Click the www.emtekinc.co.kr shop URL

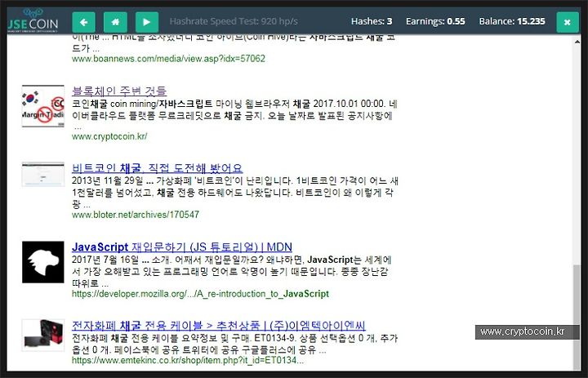[x=188, y=360]
